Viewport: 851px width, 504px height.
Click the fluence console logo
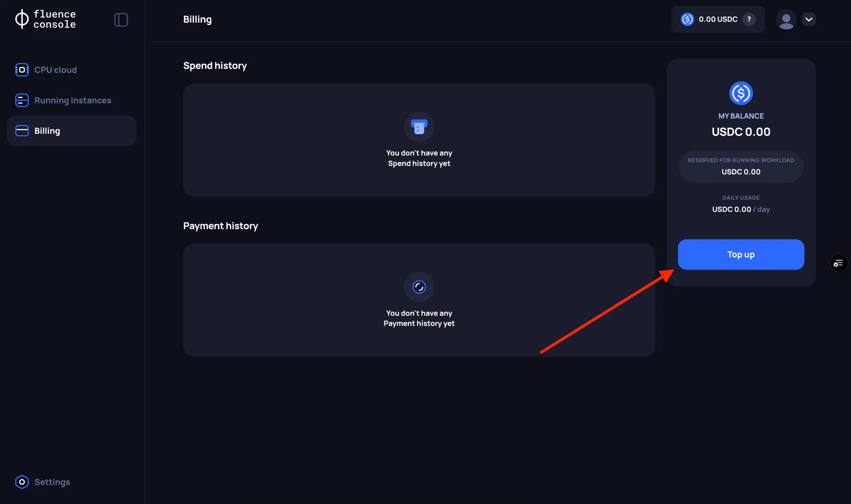[x=46, y=19]
